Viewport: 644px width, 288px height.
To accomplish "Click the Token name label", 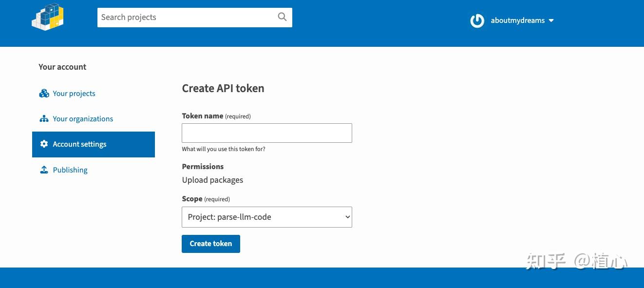I will [202, 116].
